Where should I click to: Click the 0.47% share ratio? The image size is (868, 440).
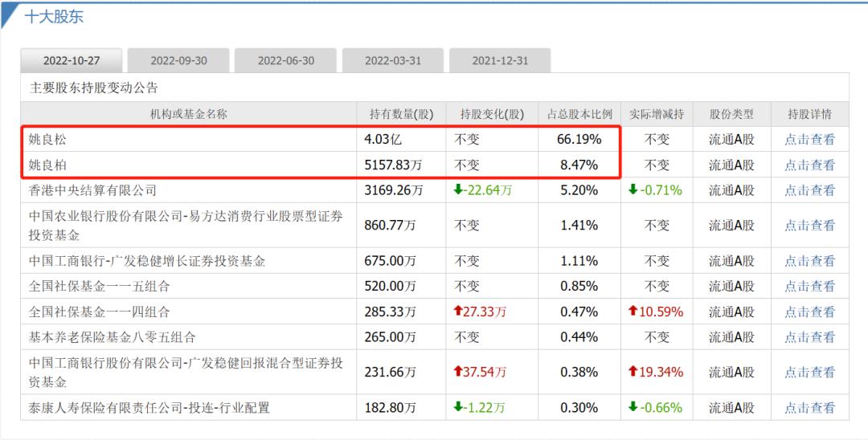pyautogui.click(x=579, y=312)
